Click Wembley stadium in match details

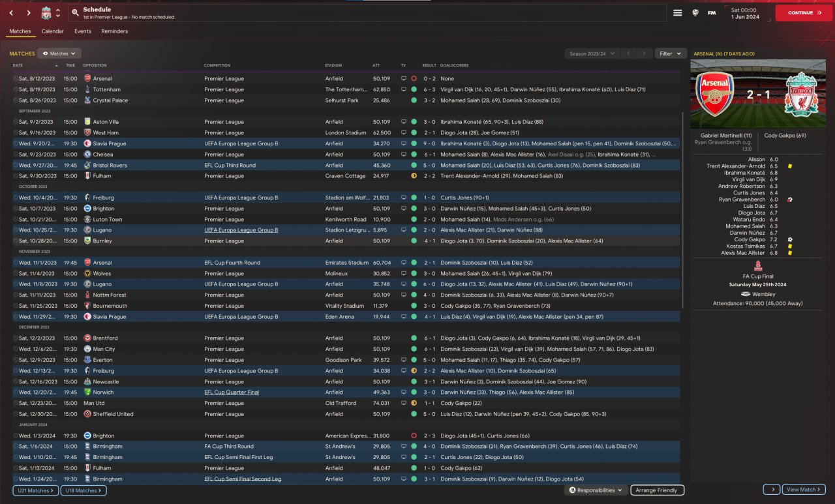(x=764, y=295)
